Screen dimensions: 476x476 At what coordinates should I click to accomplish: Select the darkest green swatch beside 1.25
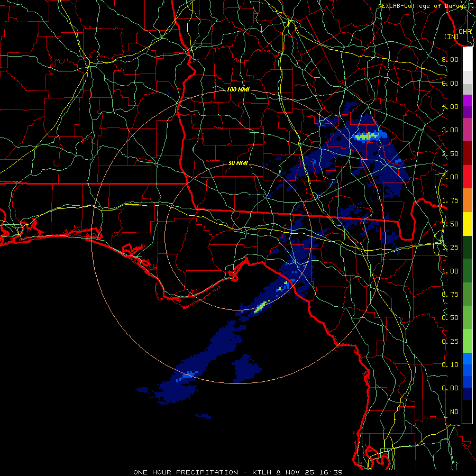tap(467, 247)
